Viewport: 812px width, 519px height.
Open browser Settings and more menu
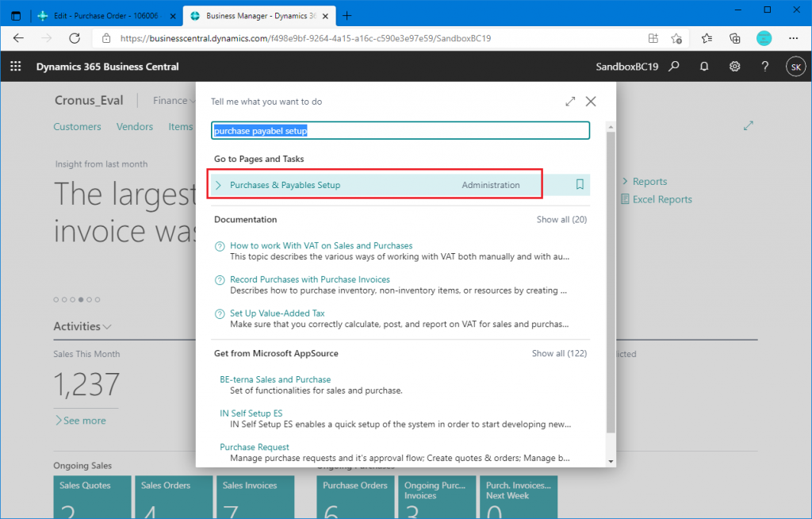click(x=793, y=38)
